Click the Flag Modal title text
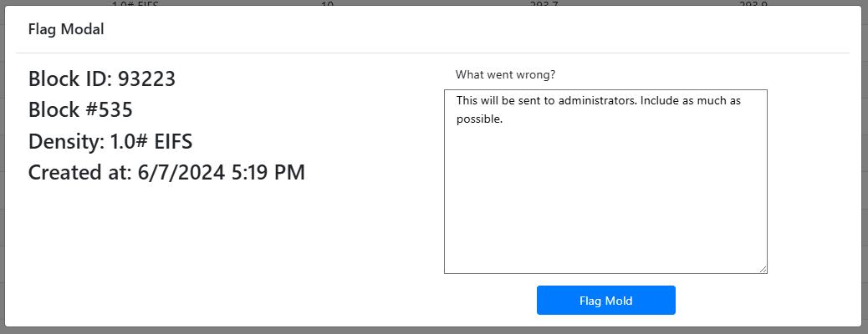This screenshot has width=868, height=334. coord(66,29)
